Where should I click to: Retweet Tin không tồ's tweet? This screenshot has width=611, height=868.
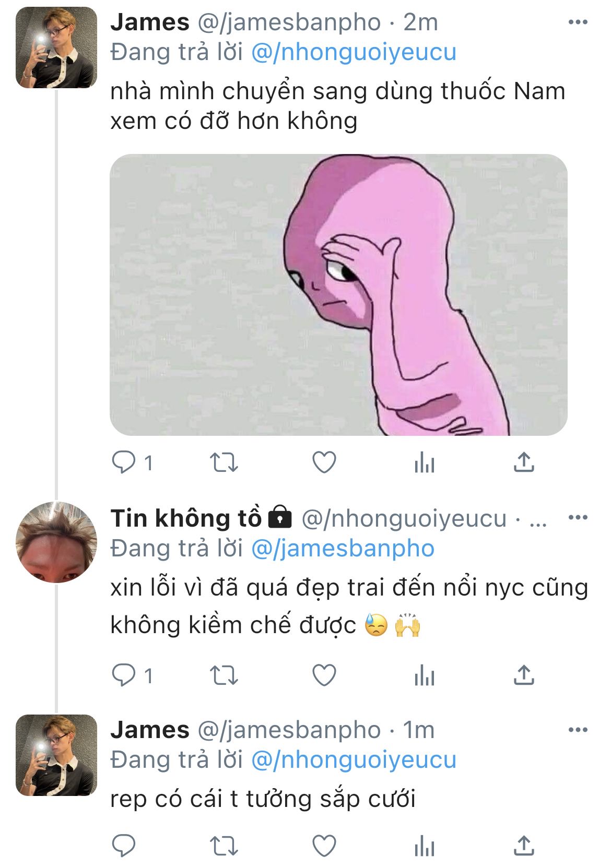[224, 675]
